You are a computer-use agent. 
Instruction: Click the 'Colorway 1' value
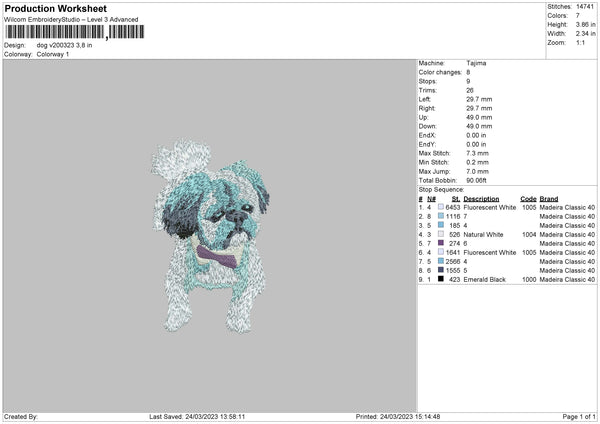point(53,54)
